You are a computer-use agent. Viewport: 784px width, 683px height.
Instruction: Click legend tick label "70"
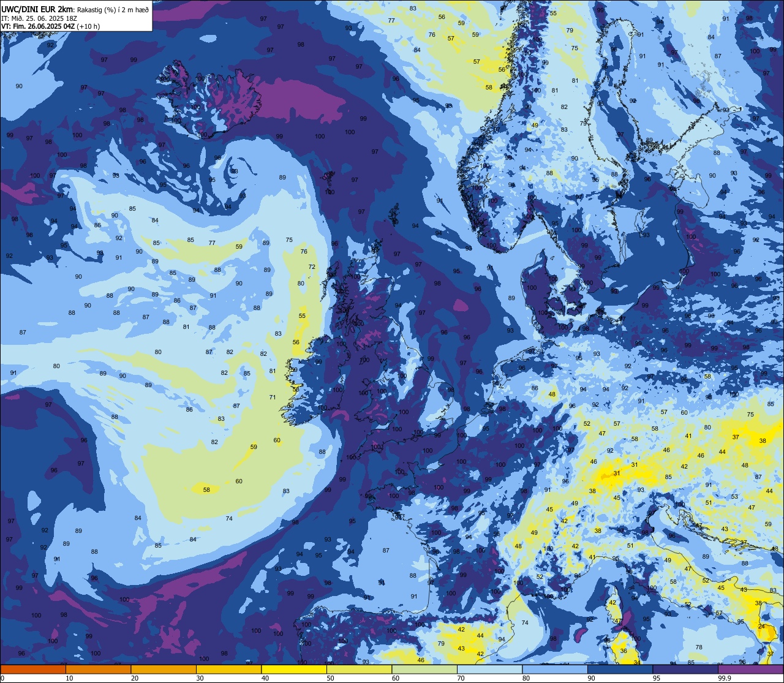coord(461,678)
